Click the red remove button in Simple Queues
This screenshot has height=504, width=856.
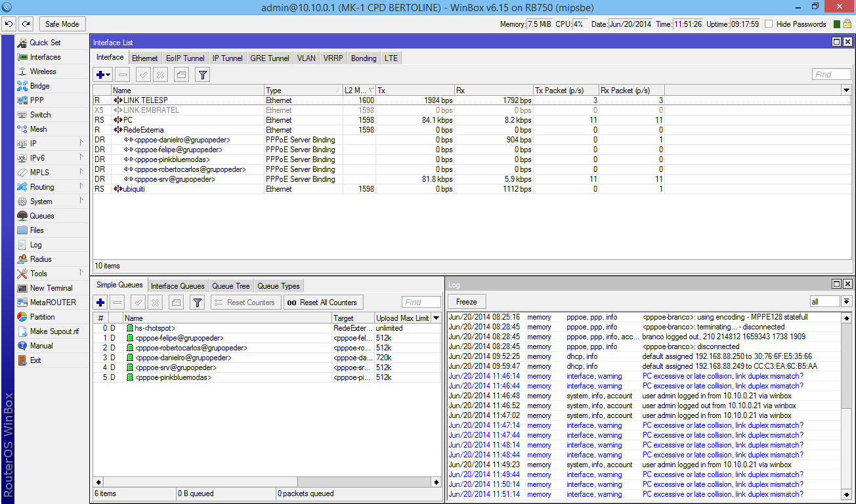click(x=118, y=303)
